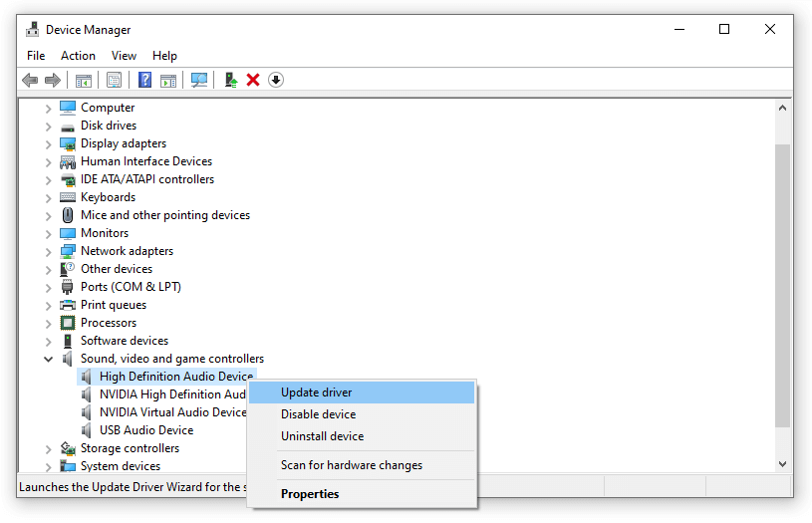
Task: Click the Show/Hide action pane toolbar icon
Action: [x=168, y=81]
